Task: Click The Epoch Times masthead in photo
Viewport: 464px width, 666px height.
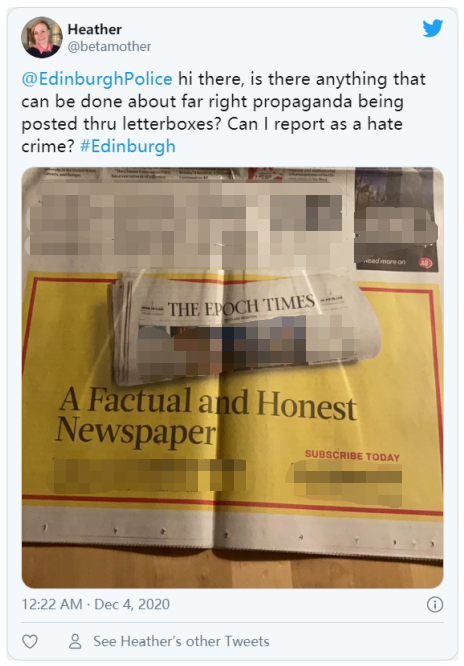Action: coord(241,307)
